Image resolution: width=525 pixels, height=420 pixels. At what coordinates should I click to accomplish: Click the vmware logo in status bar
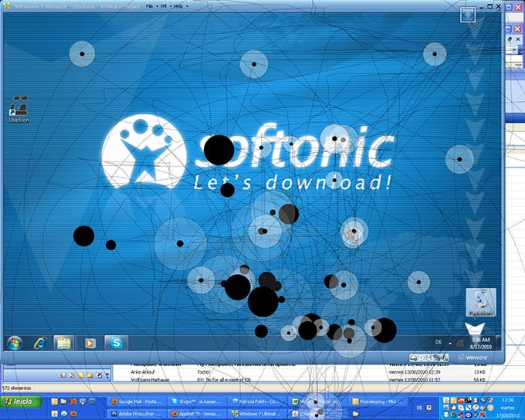pyautogui.click(x=472, y=357)
